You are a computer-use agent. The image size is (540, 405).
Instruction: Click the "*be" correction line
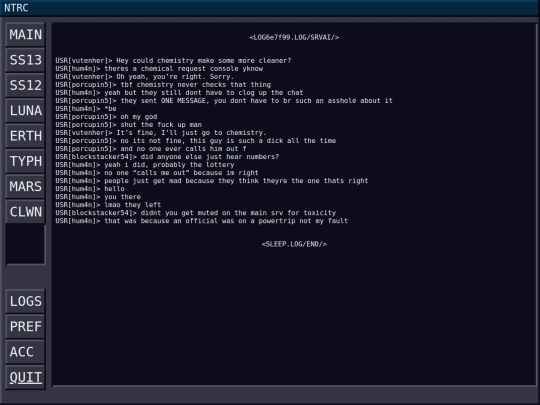pyautogui.click(x=86, y=108)
